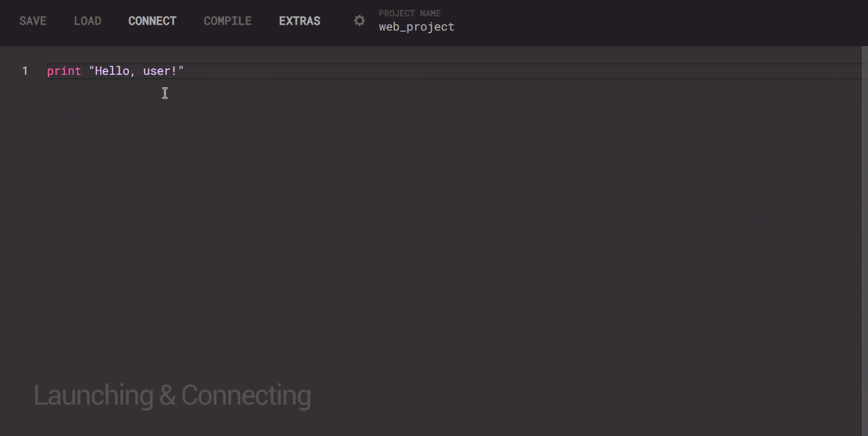Click the Launching & Connecting text
The height and width of the screenshot is (436, 868).
point(172,394)
